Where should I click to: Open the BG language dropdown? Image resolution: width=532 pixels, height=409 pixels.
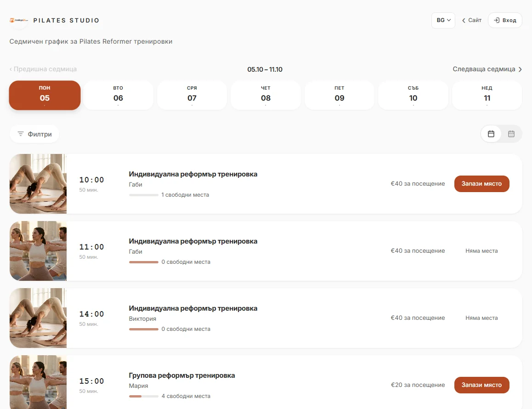(x=443, y=20)
